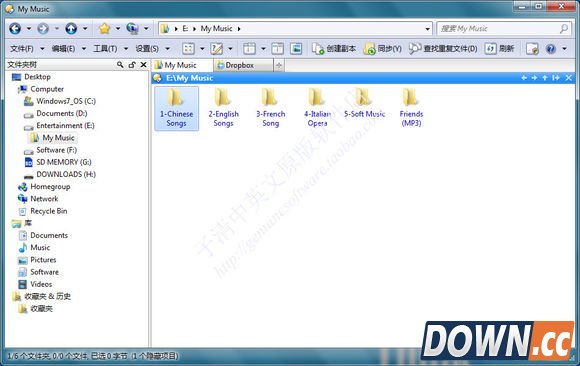This screenshot has height=366, width=580.
Task: Select SD MEMORY (G:) in the tree
Action: tap(64, 162)
